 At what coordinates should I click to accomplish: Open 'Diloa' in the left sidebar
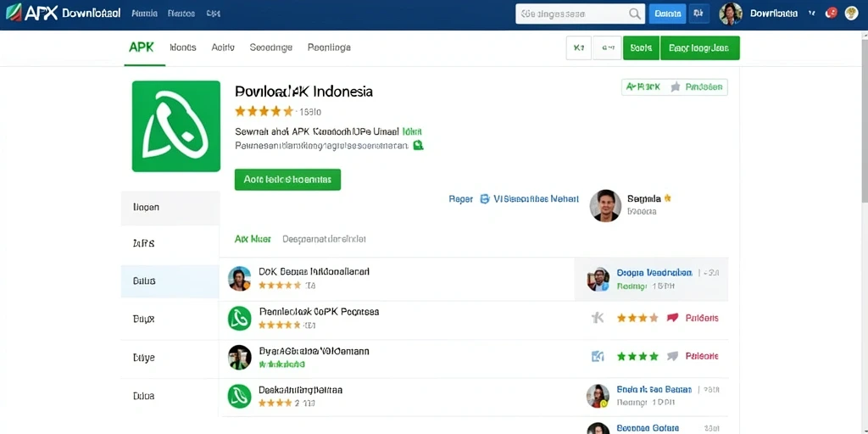(170, 397)
